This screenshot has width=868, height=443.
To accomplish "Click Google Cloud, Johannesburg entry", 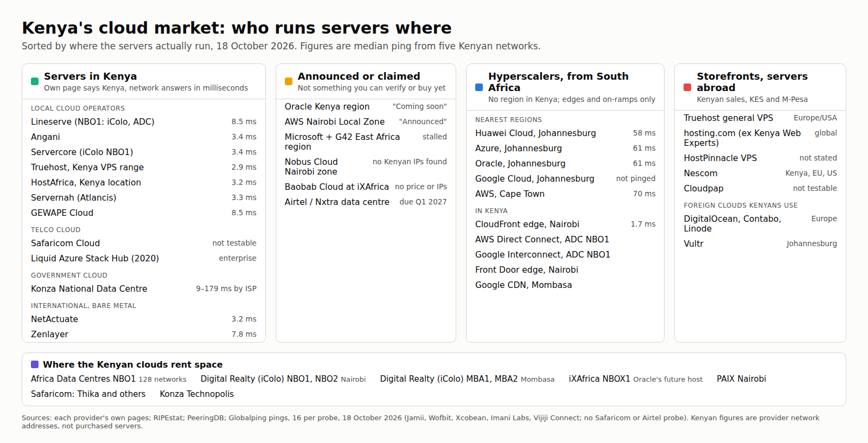I will (x=565, y=178).
